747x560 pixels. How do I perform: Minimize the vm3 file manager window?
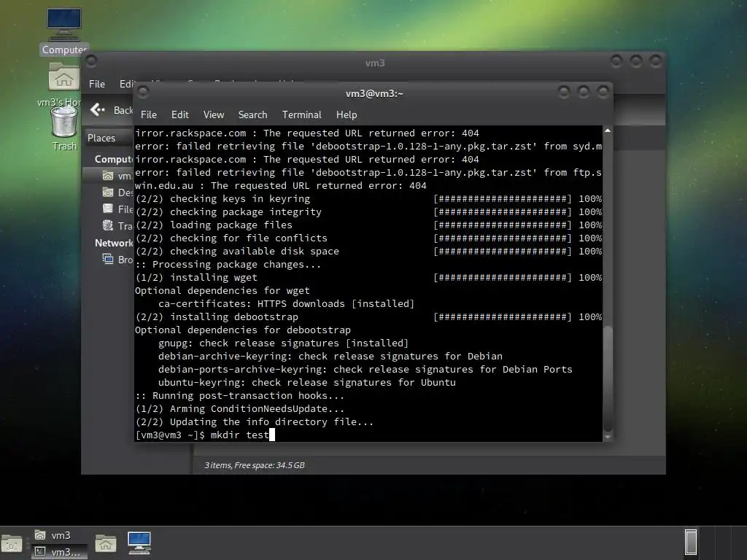[616, 61]
